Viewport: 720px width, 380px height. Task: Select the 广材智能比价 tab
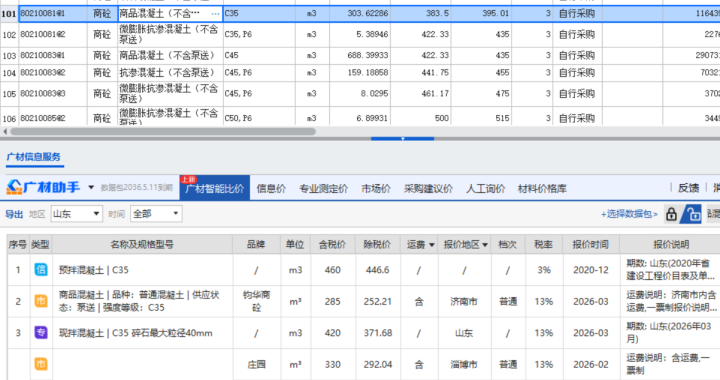pos(214,189)
